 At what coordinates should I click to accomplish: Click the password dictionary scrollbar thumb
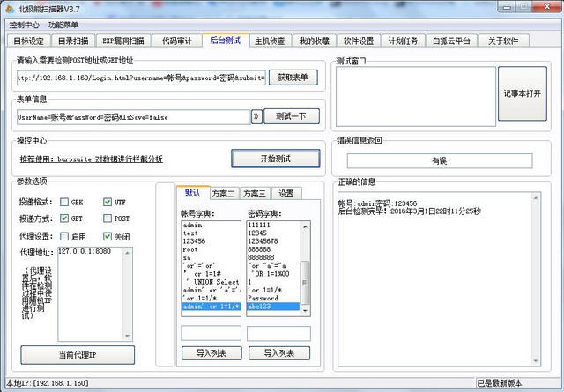305,283
